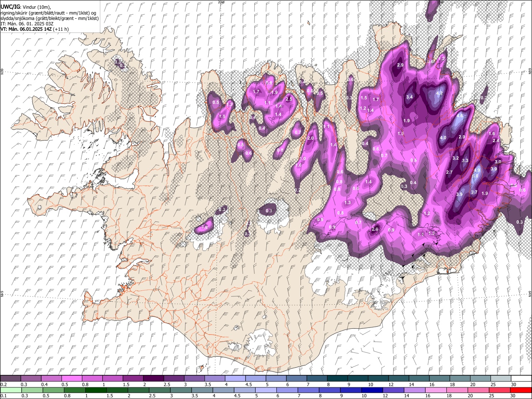Pick the dark green 1 swatch in the bottom legend row
This screenshot has height=399, width=532.
coord(96,390)
